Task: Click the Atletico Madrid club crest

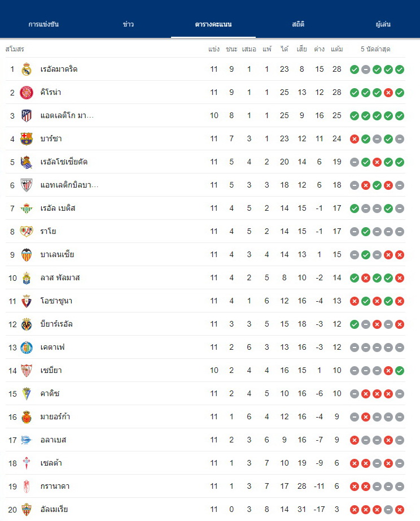Action: (x=27, y=116)
